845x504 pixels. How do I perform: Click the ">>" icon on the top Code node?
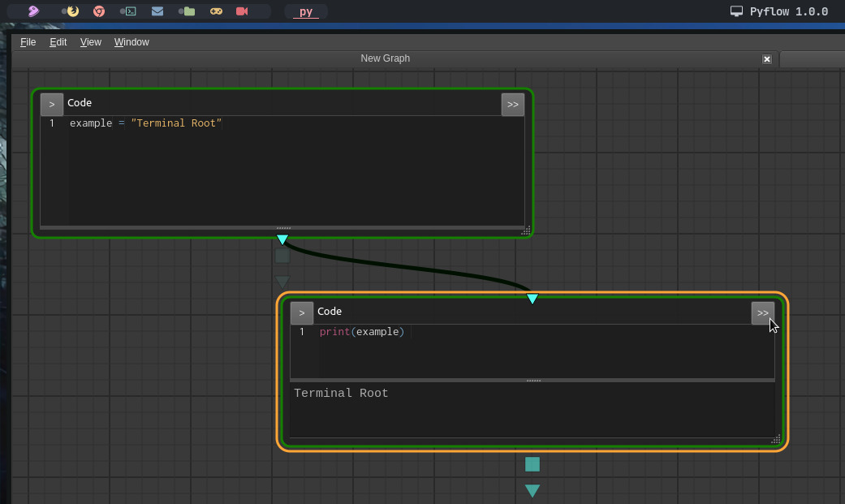tap(512, 104)
